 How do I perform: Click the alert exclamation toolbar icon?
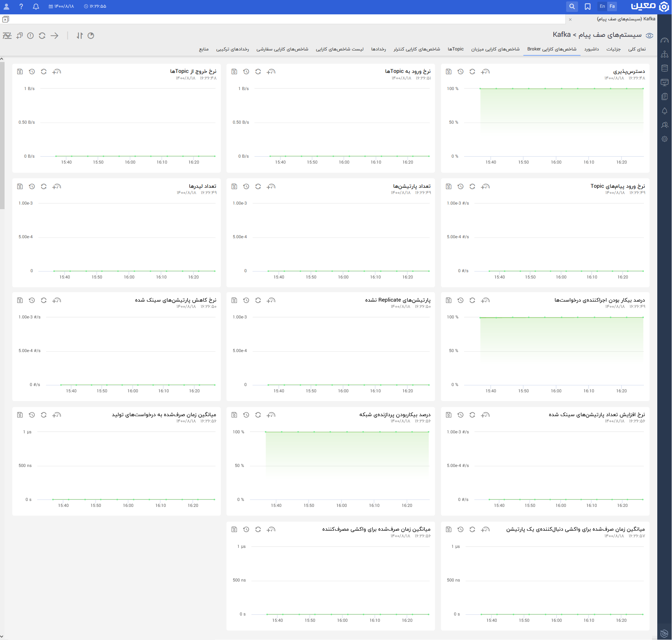tap(30, 35)
